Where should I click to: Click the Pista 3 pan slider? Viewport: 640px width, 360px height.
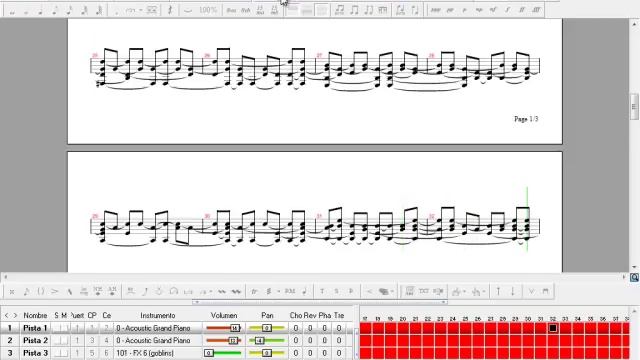pyautogui.click(x=267, y=353)
